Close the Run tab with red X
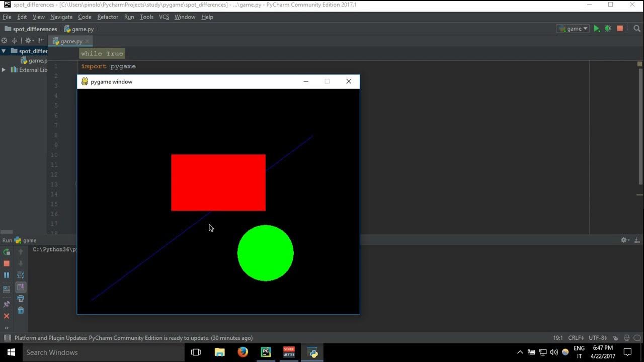Image resolution: width=644 pixels, height=362 pixels. [7, 316]
